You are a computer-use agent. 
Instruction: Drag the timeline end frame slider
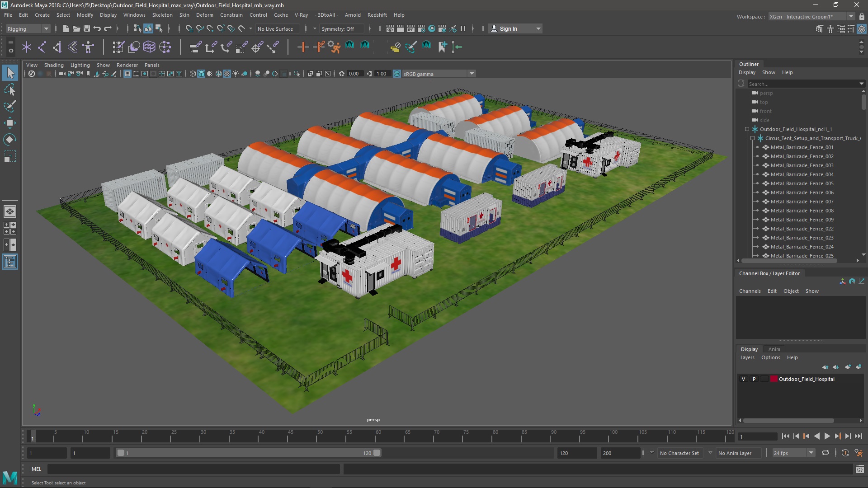[x=377, y=453]
